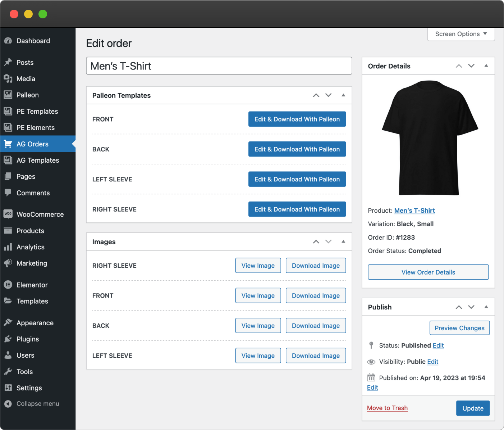Edit the Published status

(x=438, y=345)
